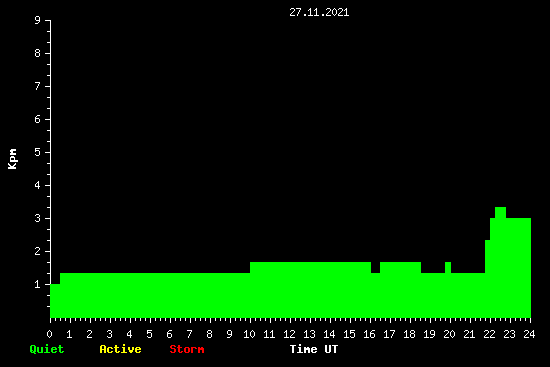
Task: Click the hour 24 time axis label
Action: (x=529, y=334)
